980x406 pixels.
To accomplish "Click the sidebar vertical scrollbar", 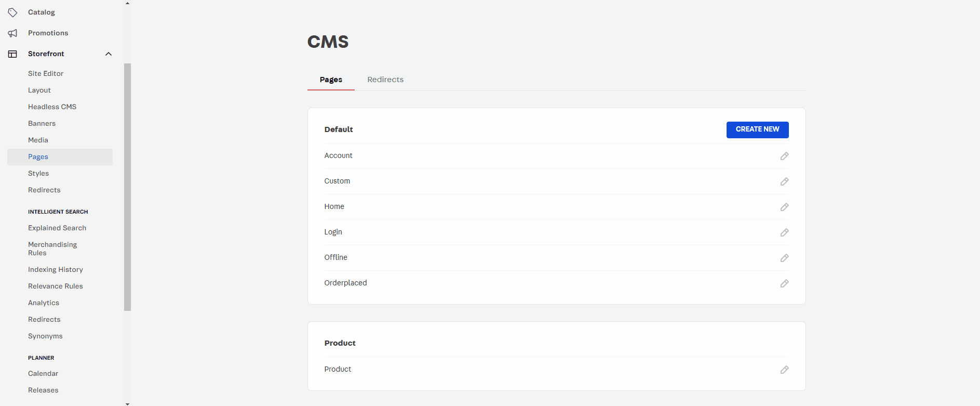I will [127, 187].
